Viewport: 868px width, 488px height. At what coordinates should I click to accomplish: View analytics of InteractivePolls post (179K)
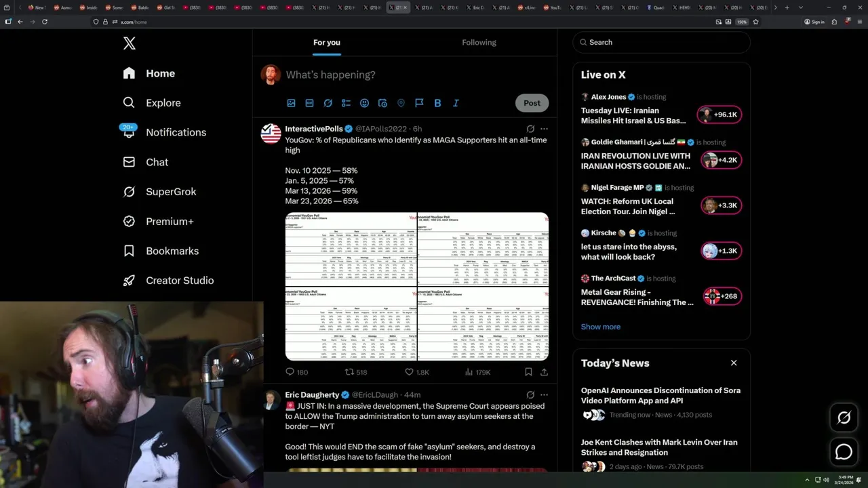(x=477, y=372)
